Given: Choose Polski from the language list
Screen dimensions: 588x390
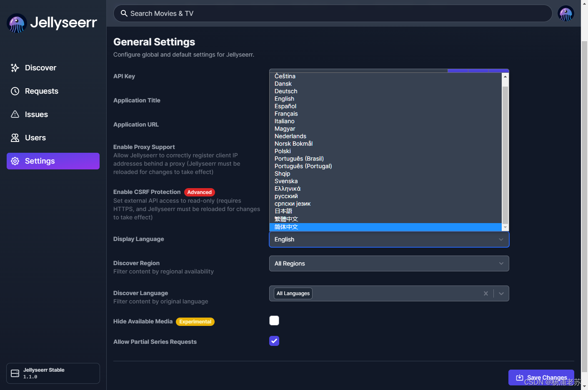Looking at the screenshot, I should 385,151.
